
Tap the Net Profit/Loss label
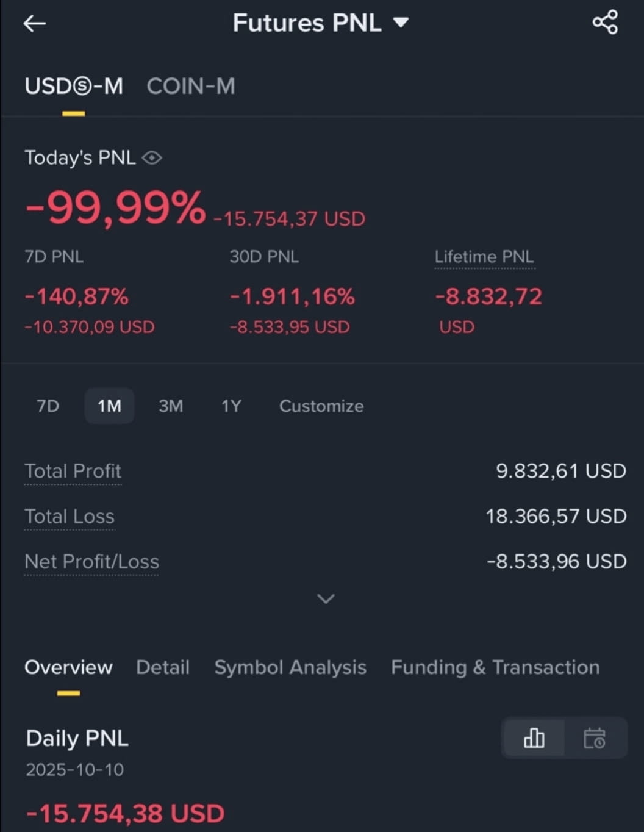tap(91, 561)
